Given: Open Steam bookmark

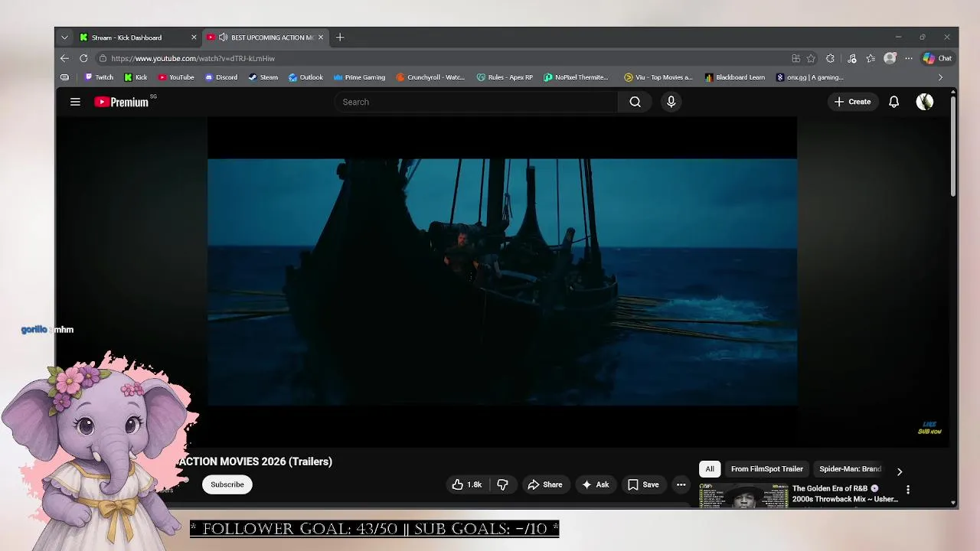Looking at the screenshot, I should click(x=263, y=77).
